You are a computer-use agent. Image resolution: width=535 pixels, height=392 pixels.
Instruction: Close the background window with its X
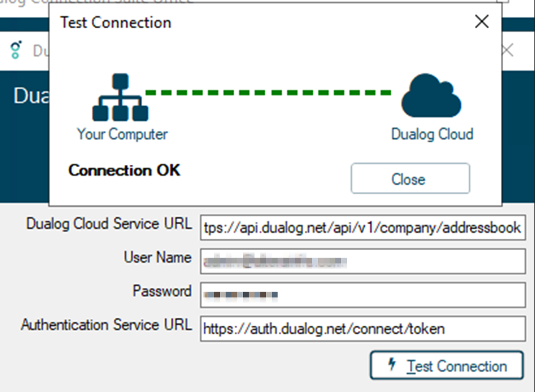(508, 51)
